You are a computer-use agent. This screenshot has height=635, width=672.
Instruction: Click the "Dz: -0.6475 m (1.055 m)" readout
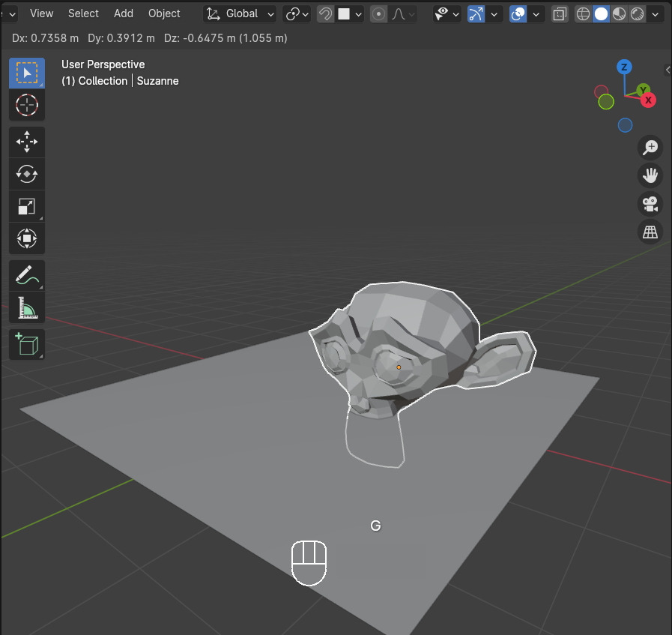click(225, 38)
